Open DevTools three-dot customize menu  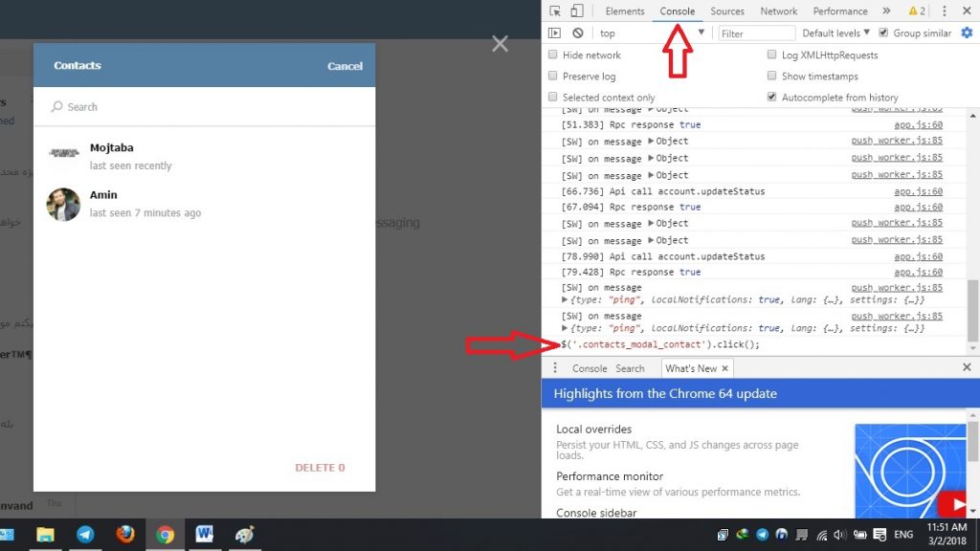pyautogui.click(x=945, y=11)
